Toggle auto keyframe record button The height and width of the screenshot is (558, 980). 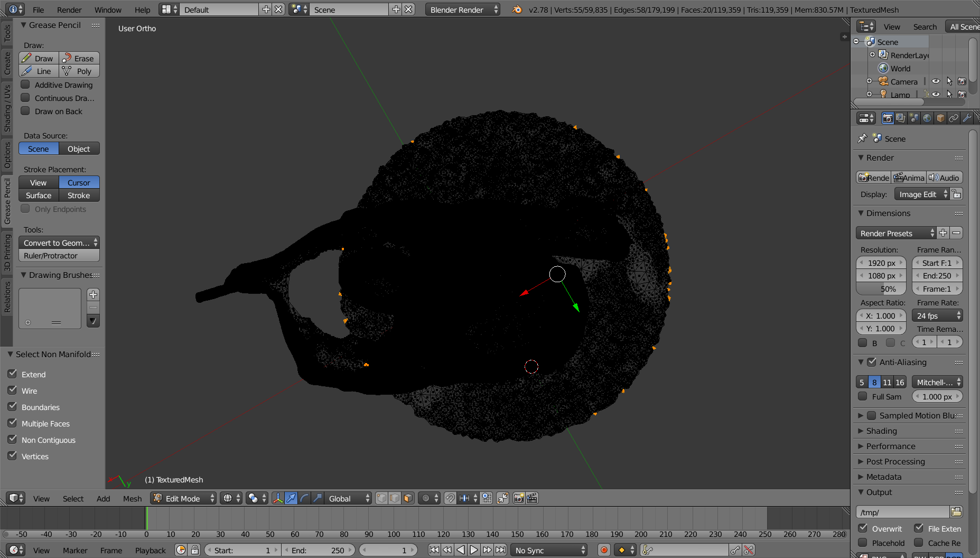point(604,550)
